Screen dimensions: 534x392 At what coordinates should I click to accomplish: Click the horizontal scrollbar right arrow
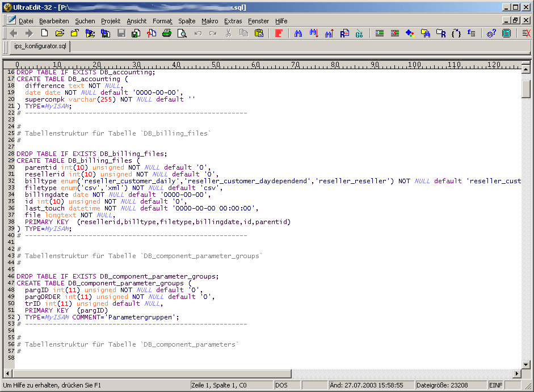coord(517,373)
